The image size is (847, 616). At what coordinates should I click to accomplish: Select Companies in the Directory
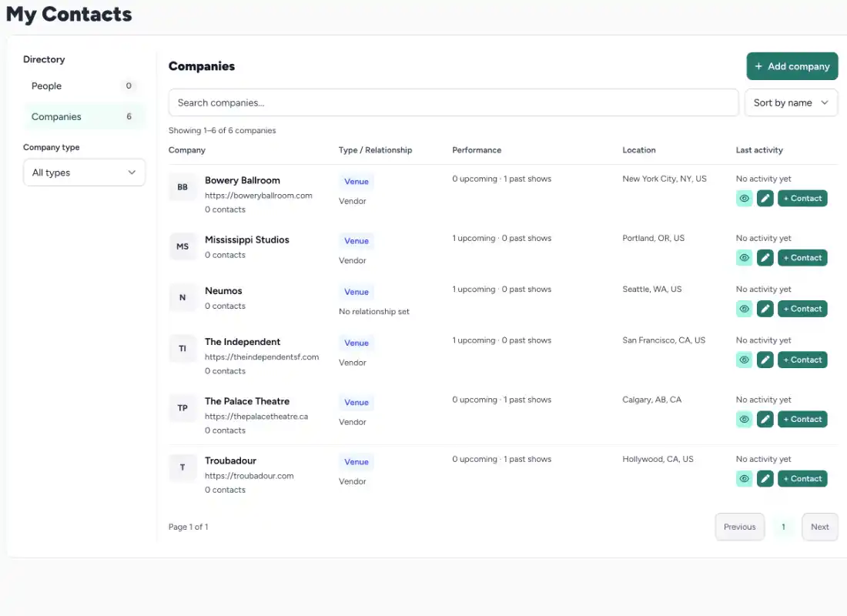tap(84, 117)
